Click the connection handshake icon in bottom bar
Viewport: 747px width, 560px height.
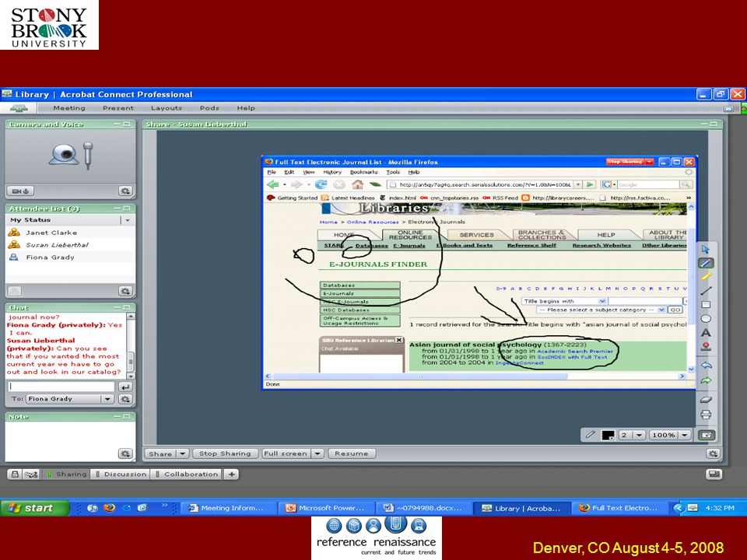click(x=31, y=474)
